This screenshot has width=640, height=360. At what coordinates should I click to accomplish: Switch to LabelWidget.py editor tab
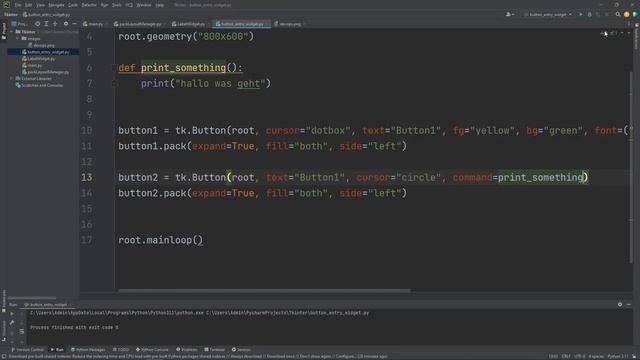[x=189, y=24]
